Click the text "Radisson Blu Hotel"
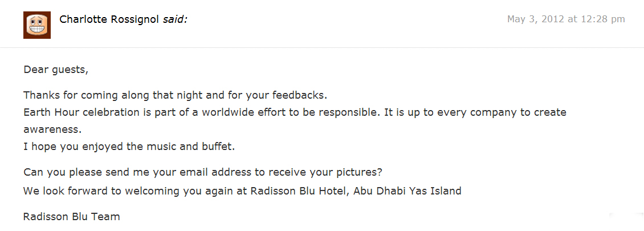Image resolution: width=644 pixels, height=231 pixels. click(299, 191)
